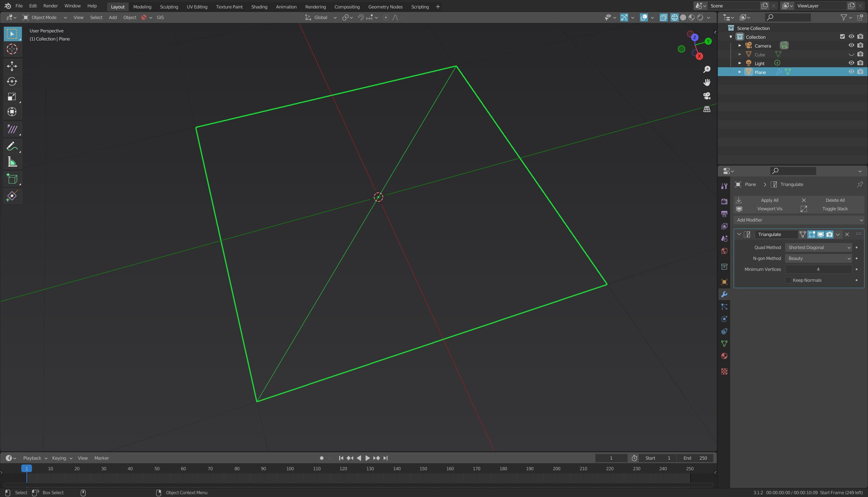The height and width of the screenshot is (497, 868).
Task: Disable Plane in renders
Action: click(x=860, y=72)
